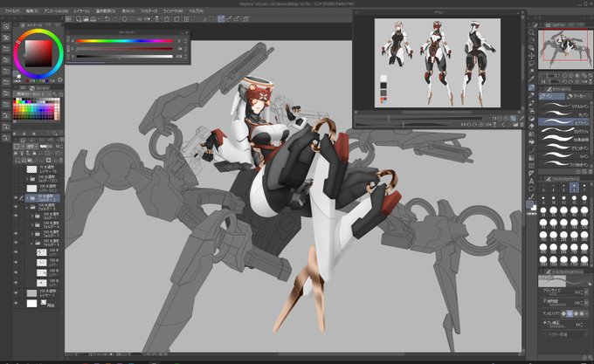Image resolution: width=594 pixels, height=364 pixels.
Task: Select the Move layer tool
Action: pos(531,56)
